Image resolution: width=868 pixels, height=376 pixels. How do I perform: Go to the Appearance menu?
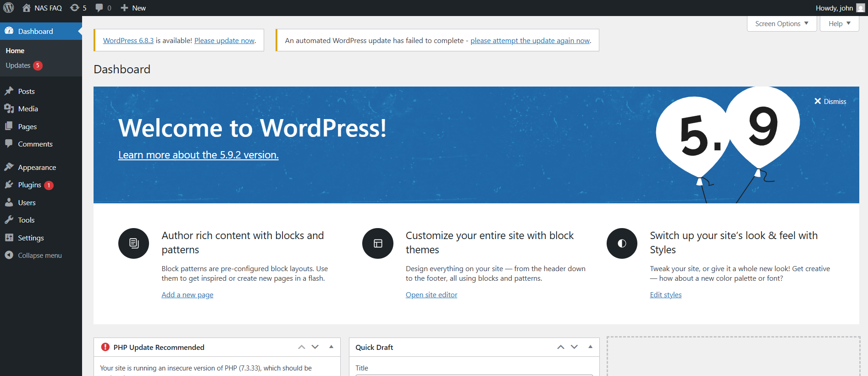pos(37,168)
